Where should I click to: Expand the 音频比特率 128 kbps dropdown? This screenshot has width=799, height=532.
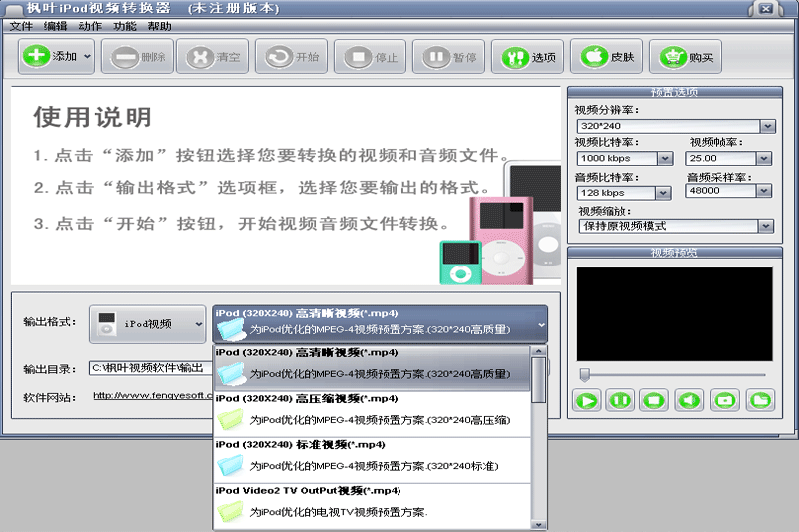click(x=663, y=193)
